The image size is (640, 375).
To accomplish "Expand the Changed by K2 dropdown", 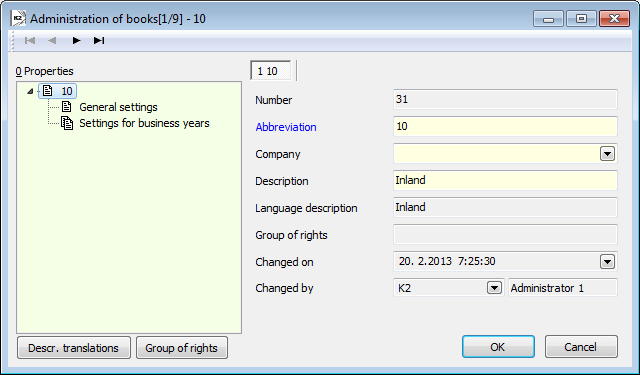I will point(494,288).
